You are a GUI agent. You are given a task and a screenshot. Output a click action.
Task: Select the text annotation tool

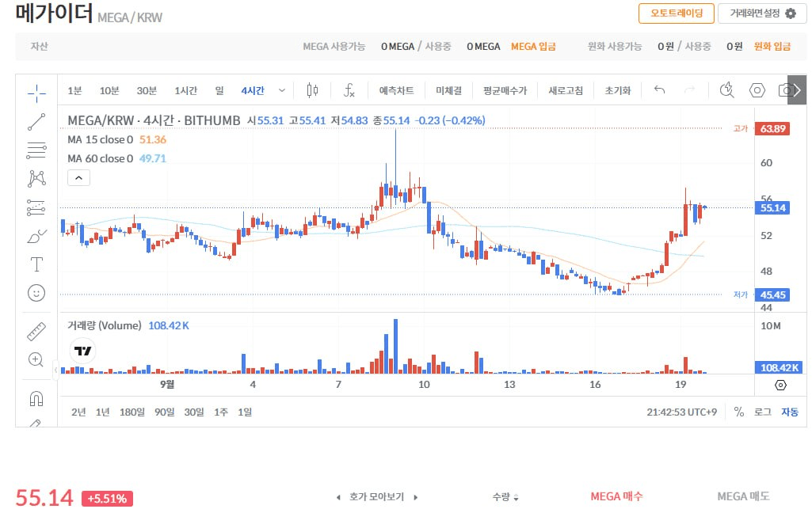tap(36, 264)
